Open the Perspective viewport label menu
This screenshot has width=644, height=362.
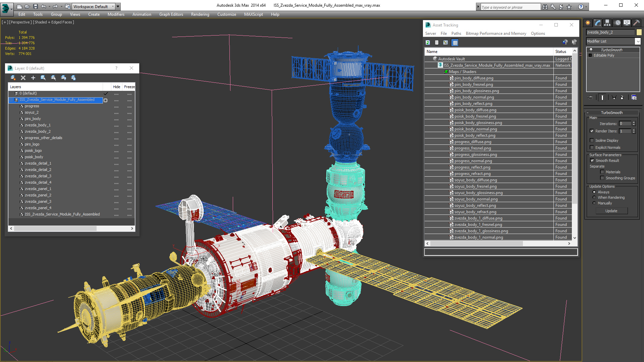20,22
